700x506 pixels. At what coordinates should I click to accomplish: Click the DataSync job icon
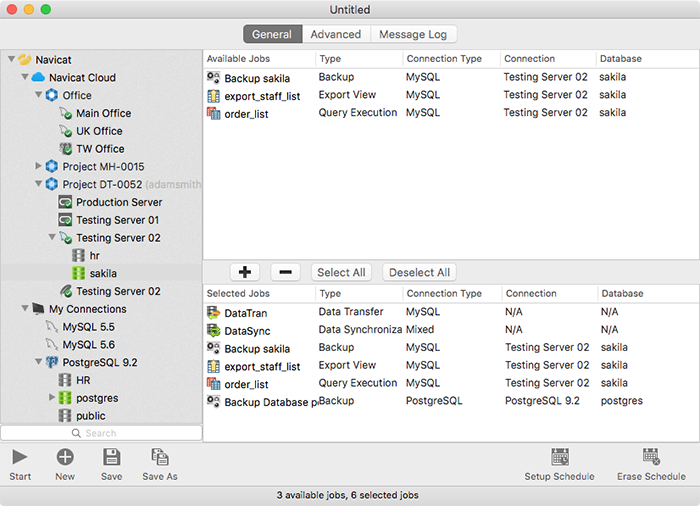coord(213,330)
